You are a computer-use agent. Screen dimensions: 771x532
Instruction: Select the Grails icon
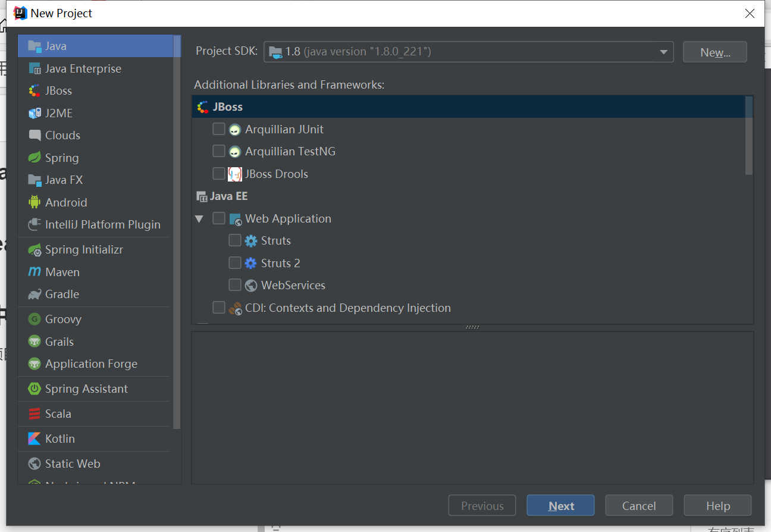pos(35,342)
